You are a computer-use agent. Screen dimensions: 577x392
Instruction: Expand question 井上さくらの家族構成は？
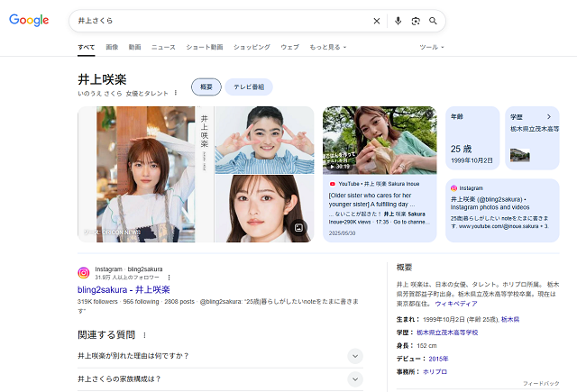[220, 379]
